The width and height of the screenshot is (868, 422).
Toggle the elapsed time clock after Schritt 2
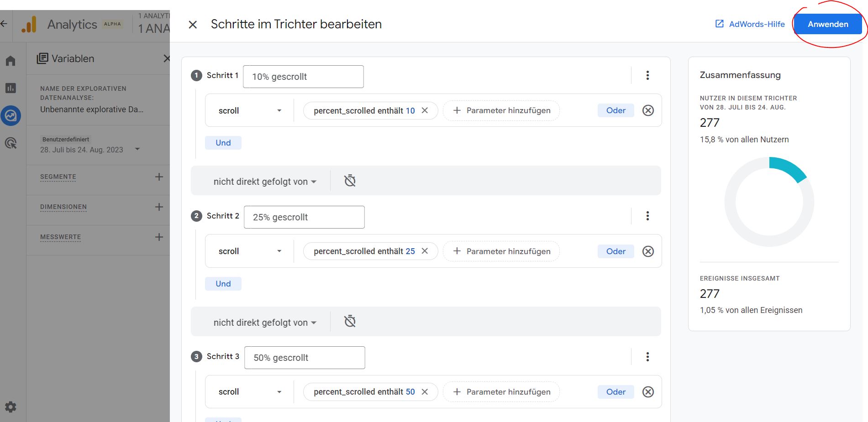(x=350, y=322)
